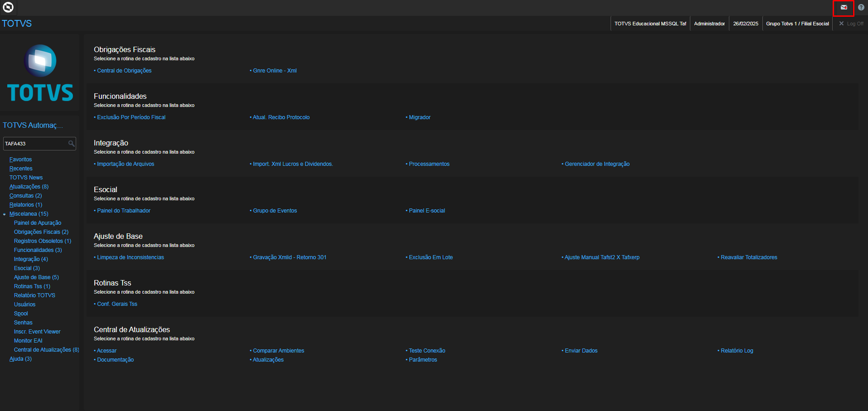Open Exclusão Por Período Fiscal

131,117
